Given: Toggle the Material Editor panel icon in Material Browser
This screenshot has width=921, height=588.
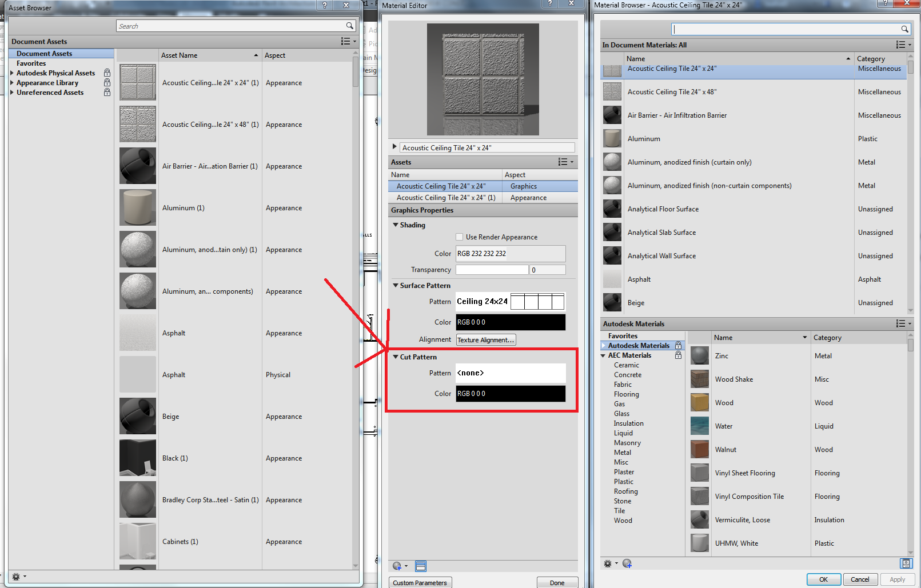Looking at the screenshot, I should (906, 563).
